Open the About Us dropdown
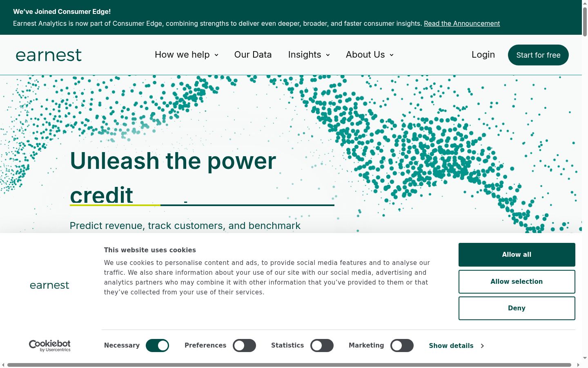588x368 pixels. click(370, 55)
